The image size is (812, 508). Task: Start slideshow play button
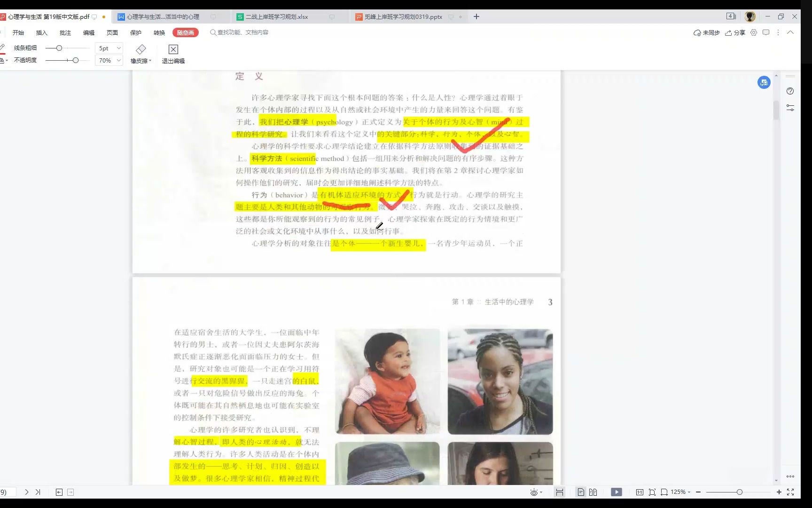(x=617, y=492)
